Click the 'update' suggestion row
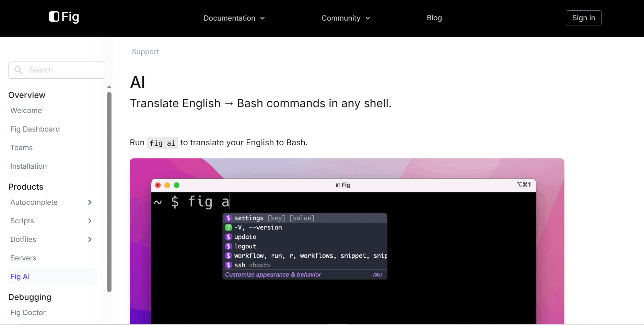The image size is (644, 325). pos(305,237)
